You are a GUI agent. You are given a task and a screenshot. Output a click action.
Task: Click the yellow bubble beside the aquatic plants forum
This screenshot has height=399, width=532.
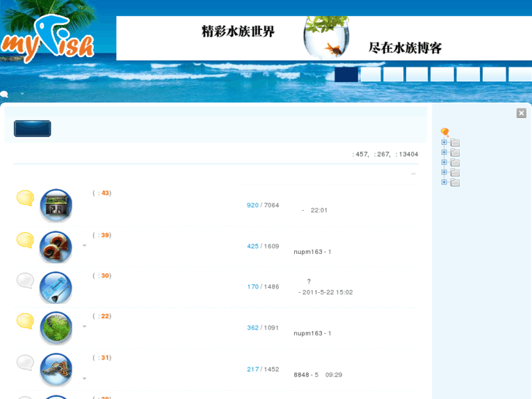26,321
